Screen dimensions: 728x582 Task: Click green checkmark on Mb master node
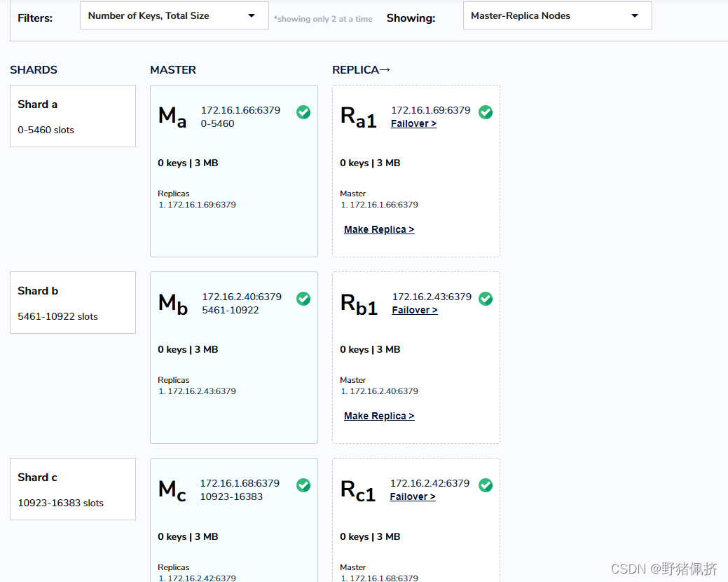pos(303,299)
